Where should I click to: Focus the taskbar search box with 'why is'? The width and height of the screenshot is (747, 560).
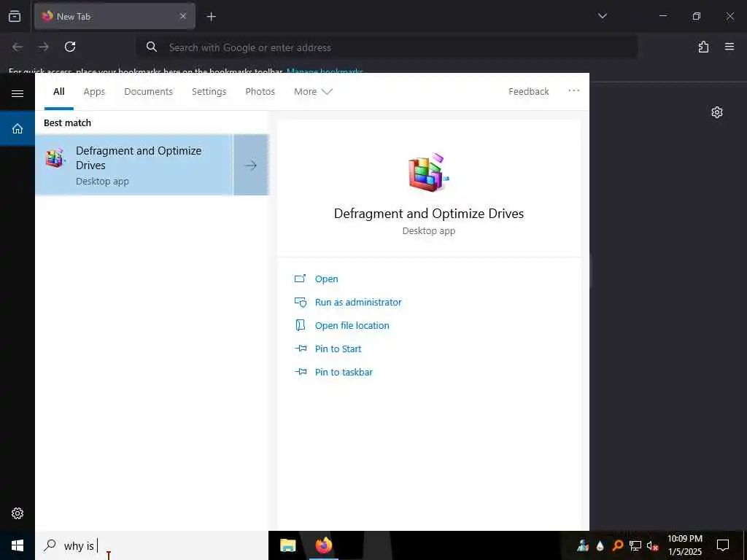(152, 545)
